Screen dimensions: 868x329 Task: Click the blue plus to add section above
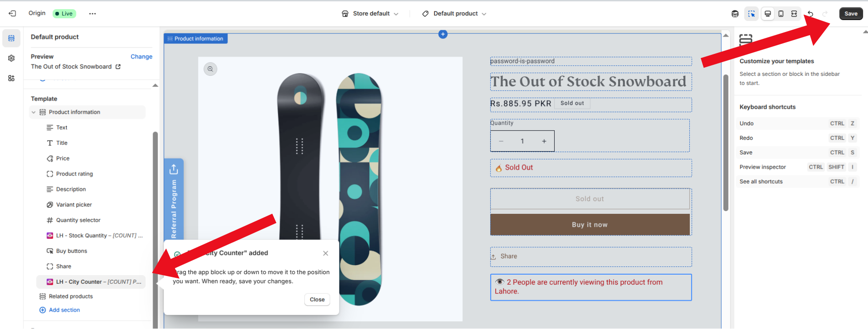tap(443, 34)
